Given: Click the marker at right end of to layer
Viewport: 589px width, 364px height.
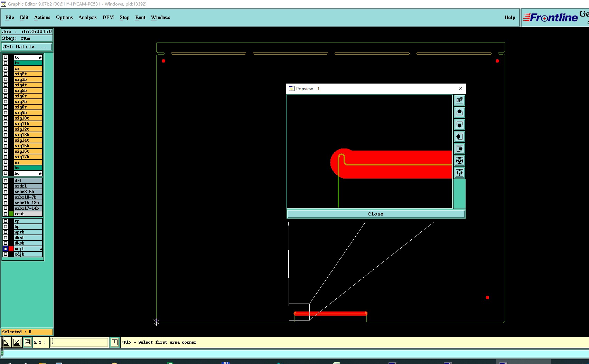Looking at the screenshot, I should click(x=40, y=57).
